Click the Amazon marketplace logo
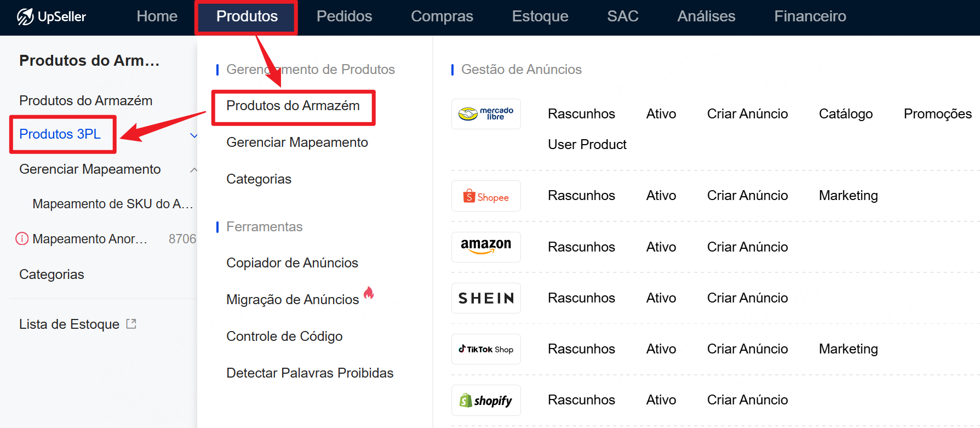This screenshot has width=980, height=428. [x=486, y=247]
